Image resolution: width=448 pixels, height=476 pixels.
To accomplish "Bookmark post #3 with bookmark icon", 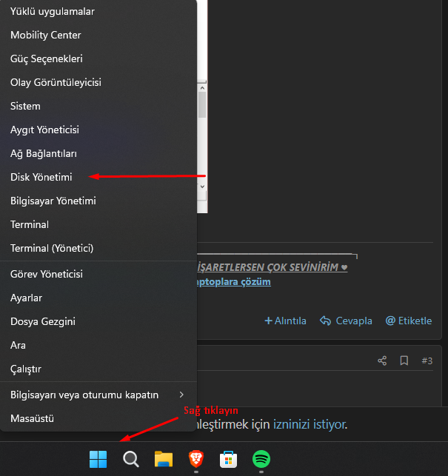I will pos(404,361).
